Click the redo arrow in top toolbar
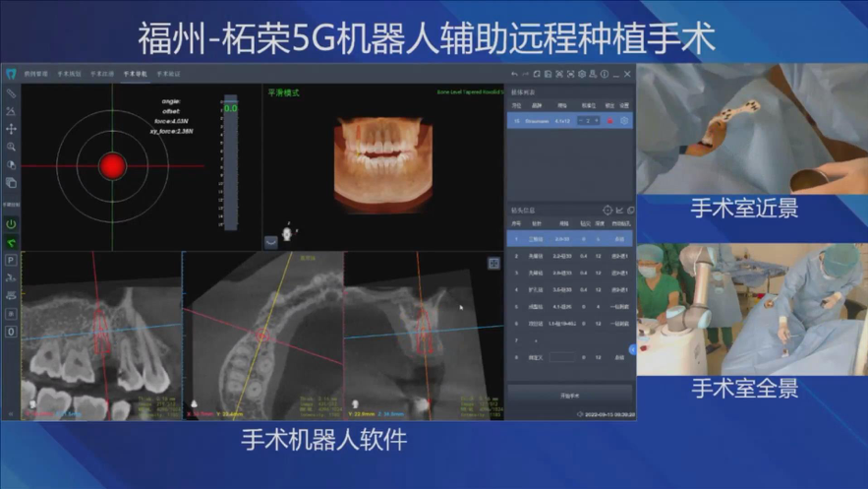 [525, 74]
